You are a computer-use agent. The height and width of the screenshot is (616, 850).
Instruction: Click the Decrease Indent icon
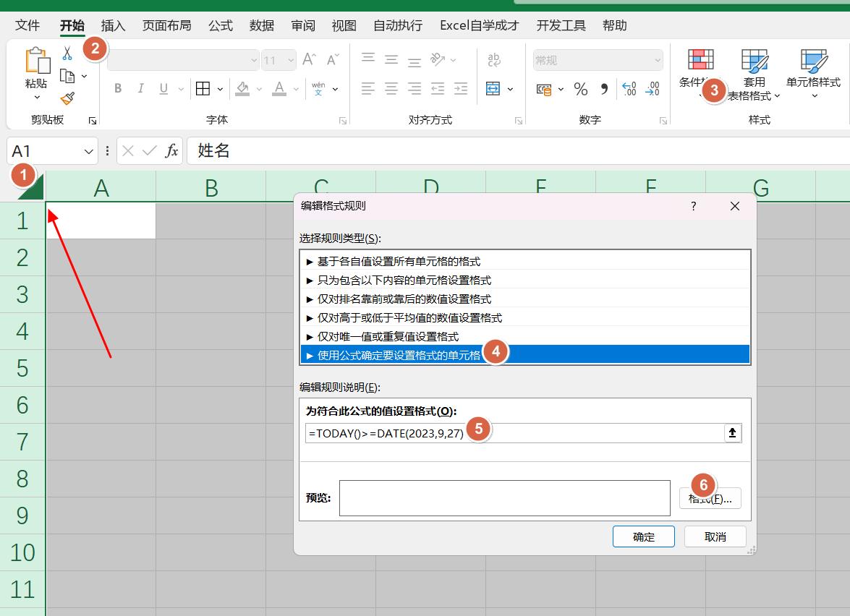[x=438, y=88]
